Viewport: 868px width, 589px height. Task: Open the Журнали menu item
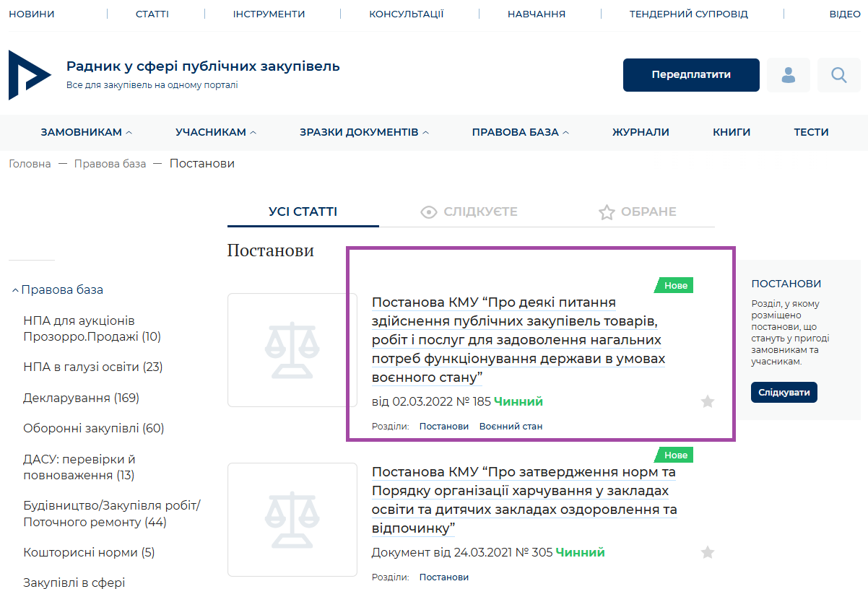[x=641, y=132]
